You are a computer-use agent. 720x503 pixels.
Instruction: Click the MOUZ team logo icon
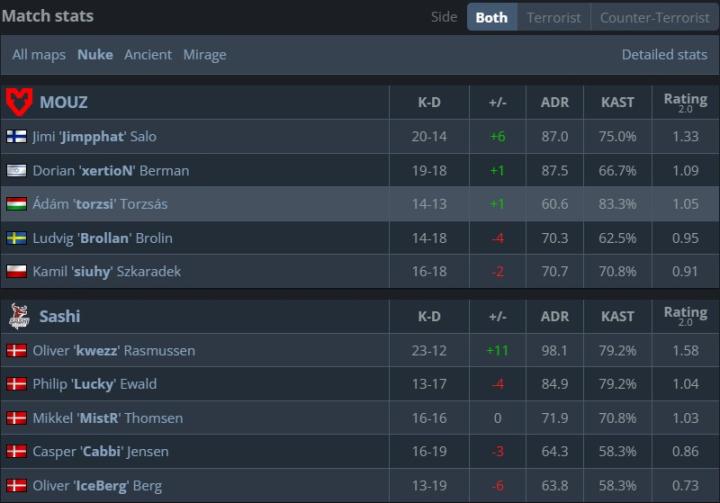[x=19, y=102]
